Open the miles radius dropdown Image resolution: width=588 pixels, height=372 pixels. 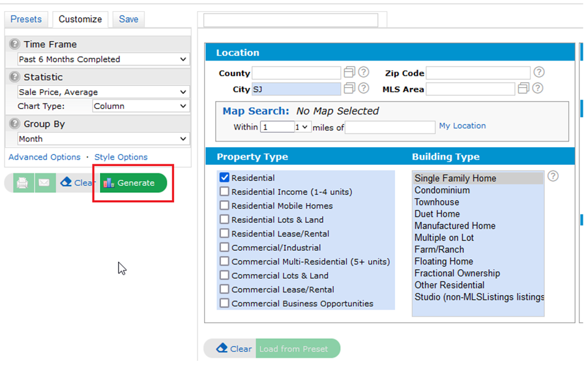[302, 127]
